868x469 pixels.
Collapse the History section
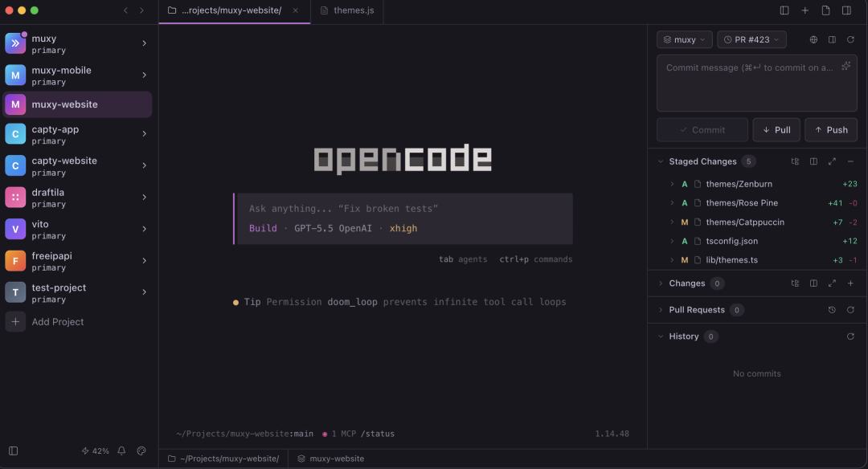point(661,336)
